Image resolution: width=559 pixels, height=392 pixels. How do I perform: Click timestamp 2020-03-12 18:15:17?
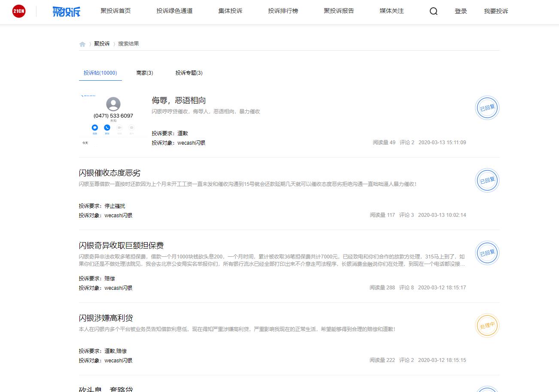(x=442, y=288)
